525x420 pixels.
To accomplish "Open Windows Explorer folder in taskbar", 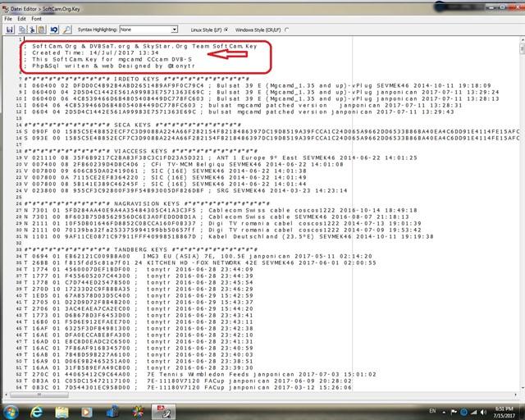I will click(x=62, y=412).
